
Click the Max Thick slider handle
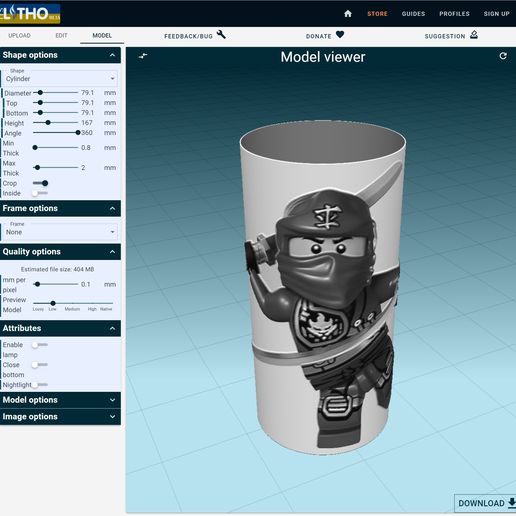coord(37,167)
